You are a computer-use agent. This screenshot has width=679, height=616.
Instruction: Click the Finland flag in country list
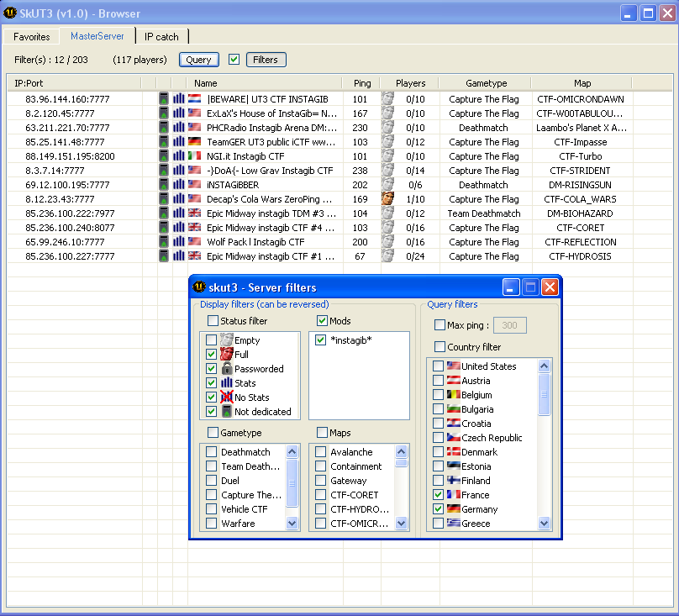point(454,480)
